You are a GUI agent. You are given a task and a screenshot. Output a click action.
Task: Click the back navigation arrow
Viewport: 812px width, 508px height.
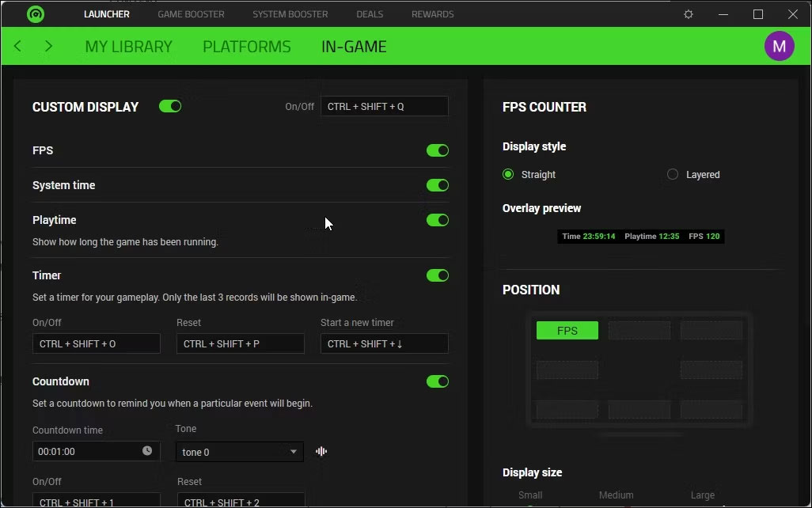[17, 47]
